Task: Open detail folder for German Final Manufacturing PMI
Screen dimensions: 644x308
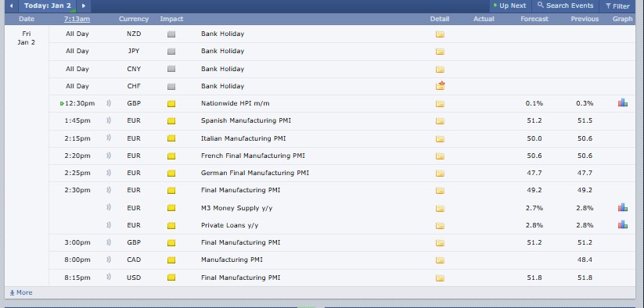Action: pos(440,173)
